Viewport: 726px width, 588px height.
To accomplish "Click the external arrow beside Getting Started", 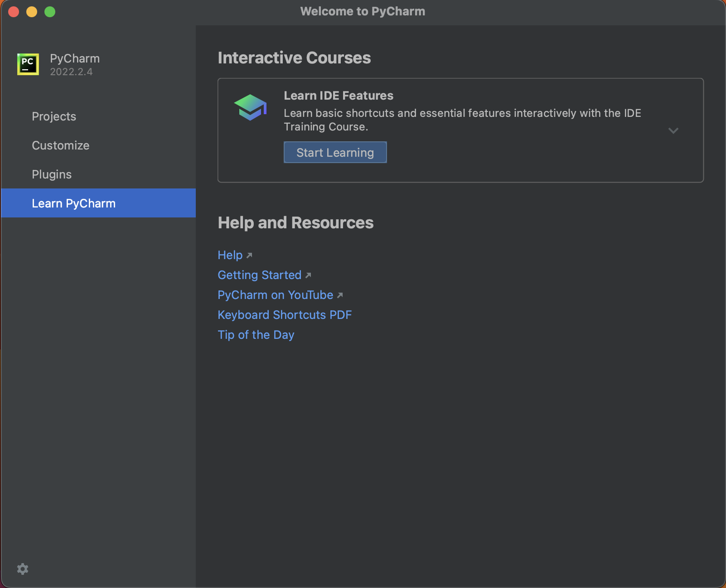I will coord(308,275).
